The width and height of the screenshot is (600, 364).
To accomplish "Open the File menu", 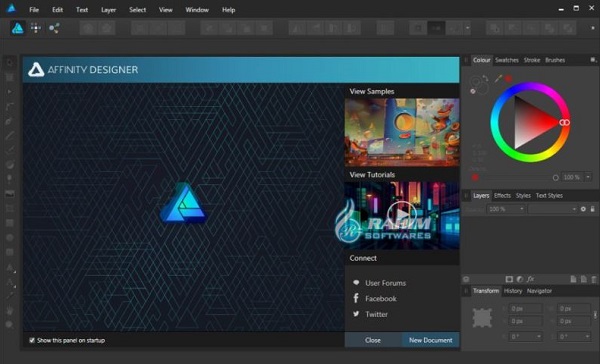I will click(x=34, y=10).
